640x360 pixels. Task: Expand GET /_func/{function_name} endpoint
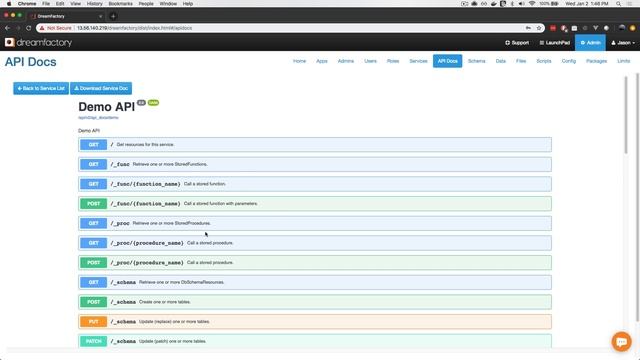pyautogui.click(x=315, y=184)
